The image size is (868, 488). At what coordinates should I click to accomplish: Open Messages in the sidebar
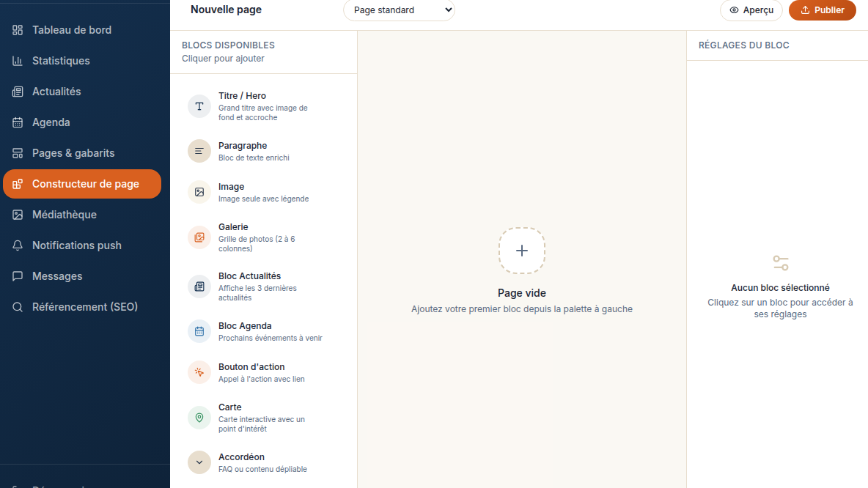pyautogui.click(x=82, y=276)
